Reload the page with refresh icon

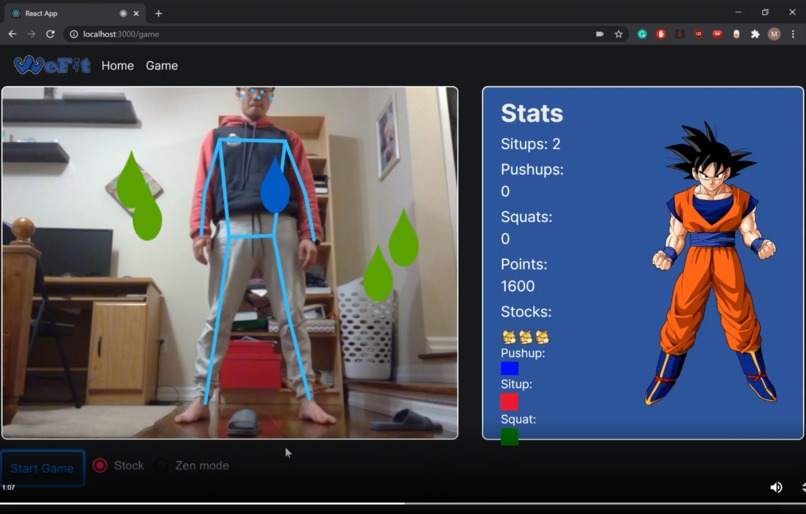50,34
